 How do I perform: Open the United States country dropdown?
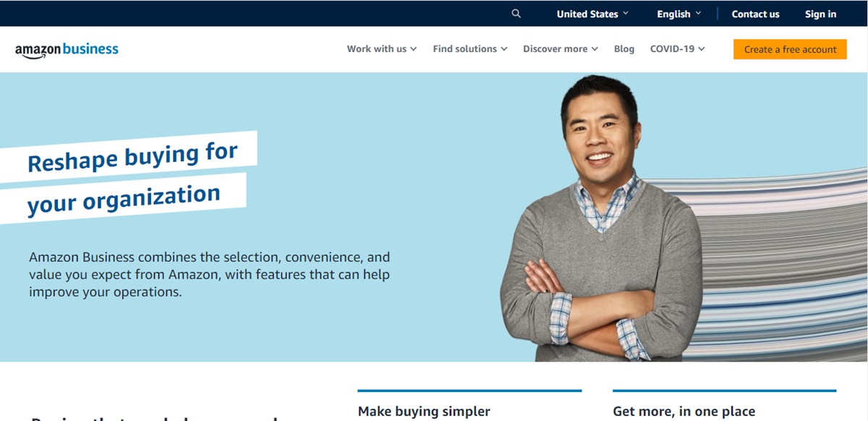[x=592, y=14]
